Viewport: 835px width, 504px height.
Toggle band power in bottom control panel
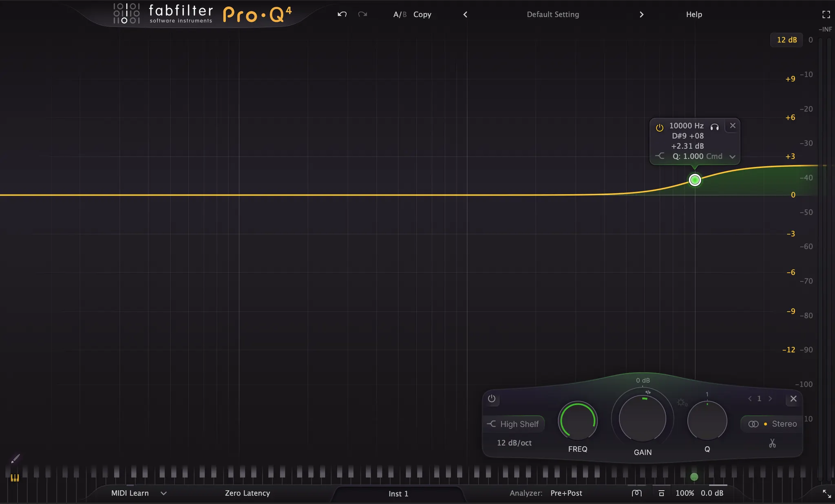click(x=492, y=399)
